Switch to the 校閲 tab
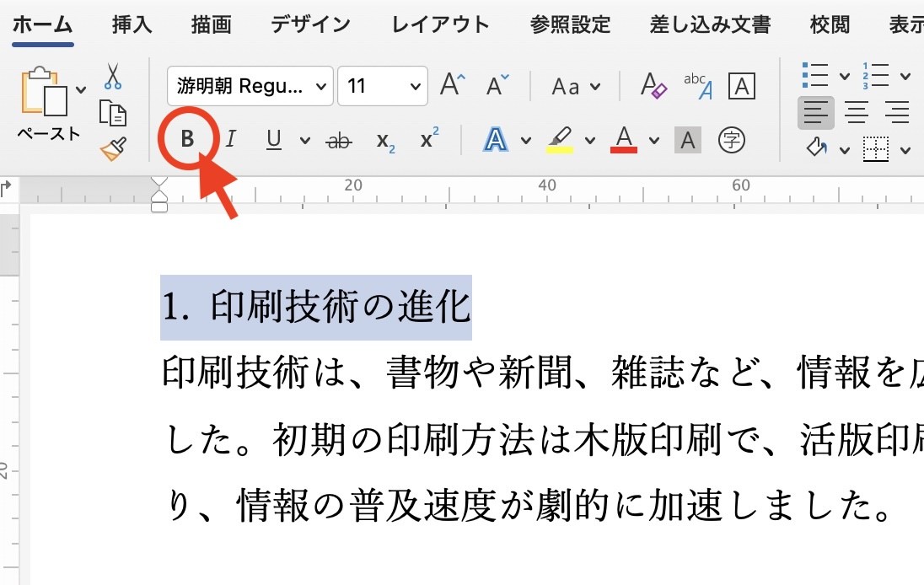The image size is (924, 585). tap(830, 24)
